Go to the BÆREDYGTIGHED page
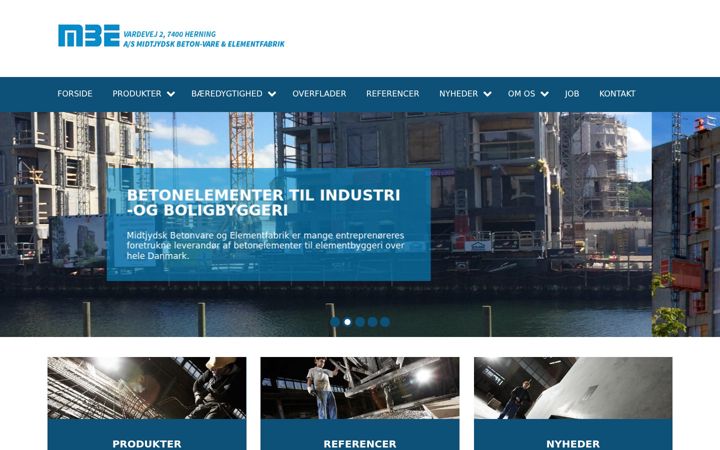This screenshot has width=720, height=450. coord(227,94)
